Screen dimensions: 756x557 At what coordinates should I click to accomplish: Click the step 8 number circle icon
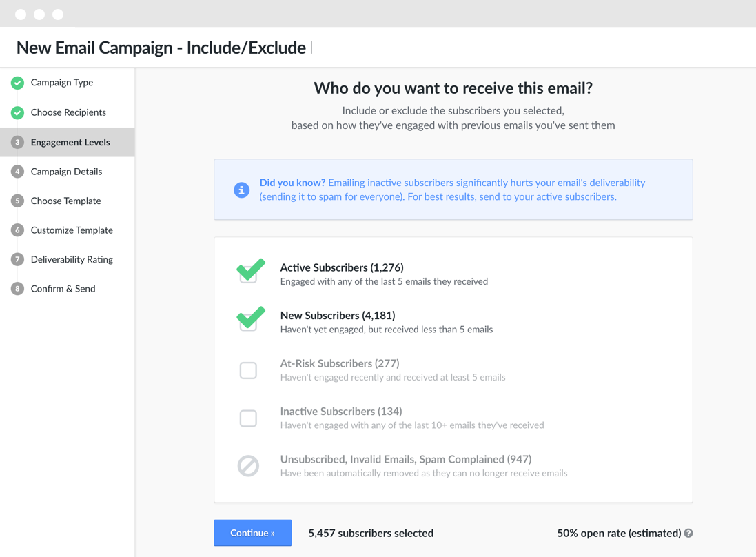[x=17, y=289]
